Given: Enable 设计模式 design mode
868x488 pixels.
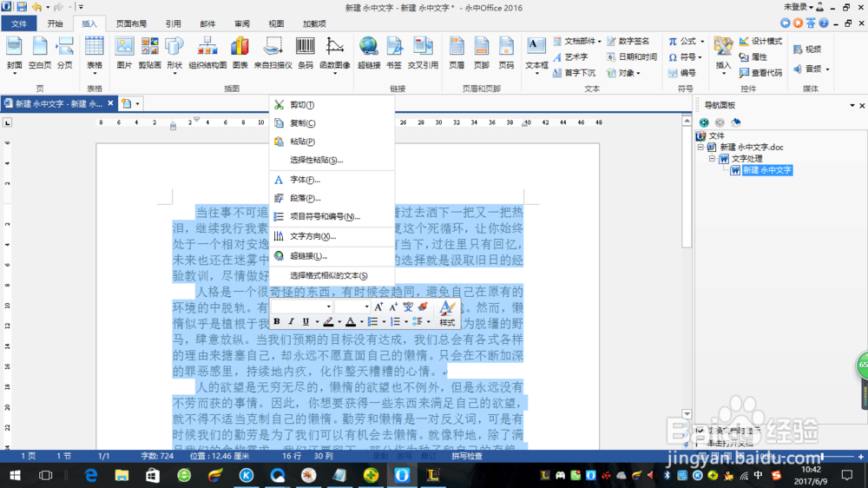Looking at the screenshot, I should pos(761,41).
